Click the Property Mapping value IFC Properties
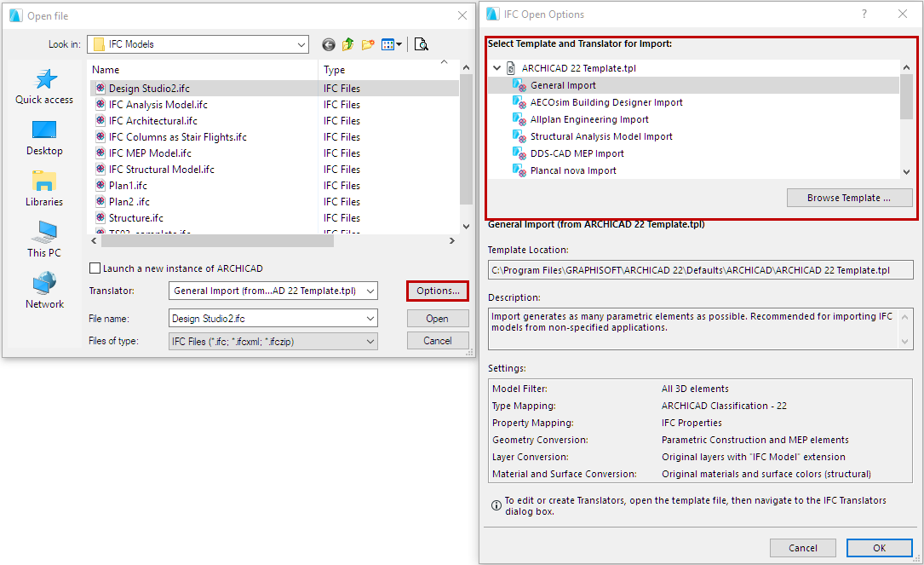Image resolution: width=924 pixels, height=565 pixels. click(x=692, y=423)
